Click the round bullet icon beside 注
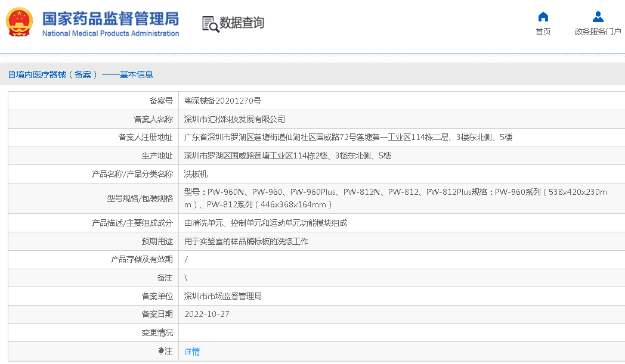Screen dimensions: 625x364 [161, 351]
